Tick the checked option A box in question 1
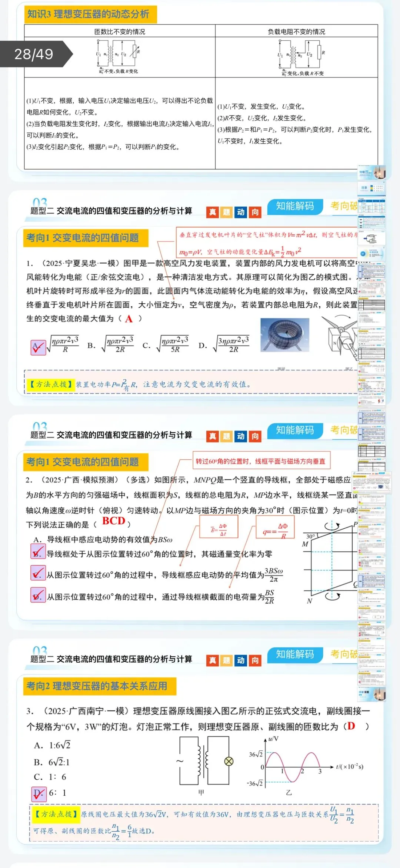The height and width of the screenshot is (868, 400). point(38,347)
